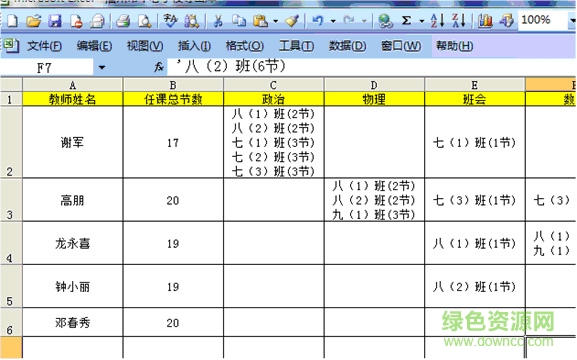This screenshot has height=360, width=577.
Task: Select row 1 header
Action: pyautogui.click(x=11, y=99)
